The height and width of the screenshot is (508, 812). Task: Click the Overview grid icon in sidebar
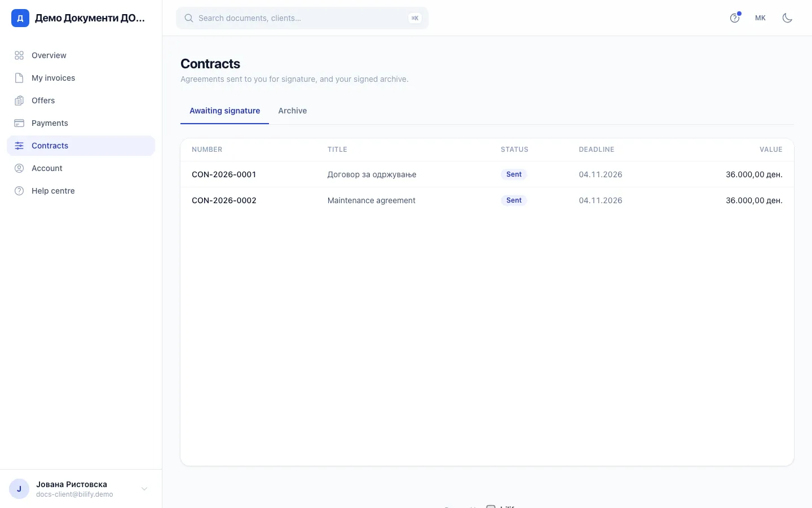(19, 55)
